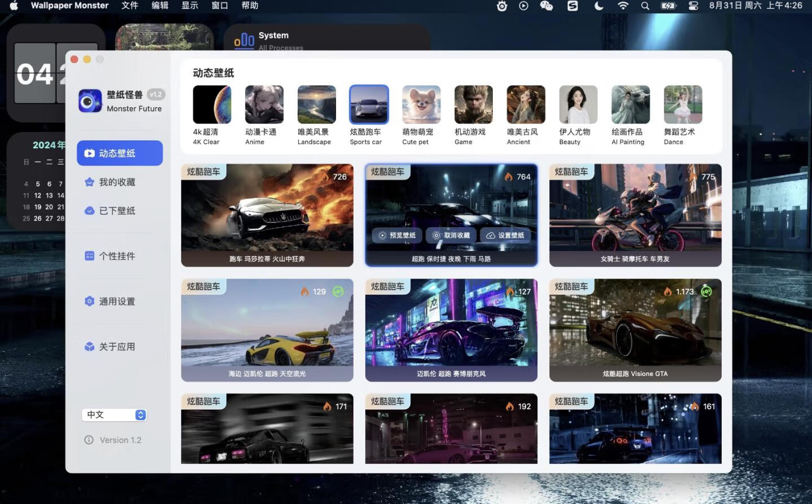This screenshot has width=812, height=504.
Task: Select the 炫酷跑车 Sports car category
Action: [369, 104]
